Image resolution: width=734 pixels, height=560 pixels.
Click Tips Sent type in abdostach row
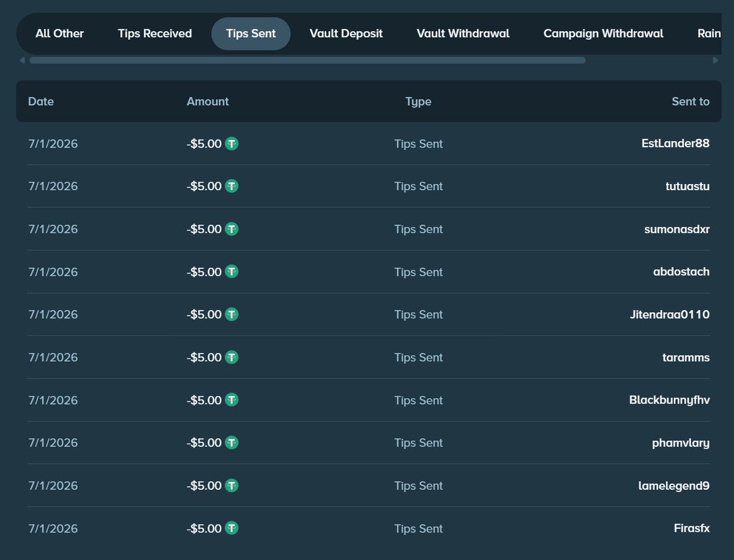tap(418, 271)
